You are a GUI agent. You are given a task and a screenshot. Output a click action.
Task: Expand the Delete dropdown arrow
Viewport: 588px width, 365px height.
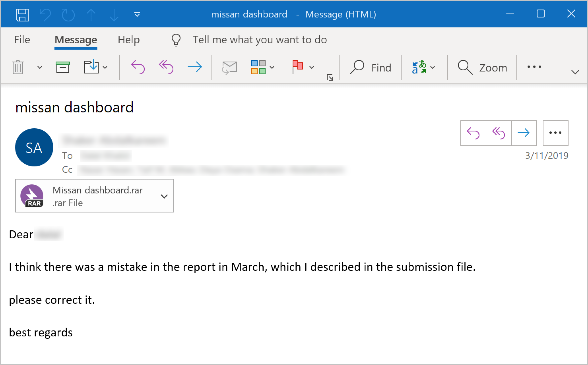coord(40,67)
